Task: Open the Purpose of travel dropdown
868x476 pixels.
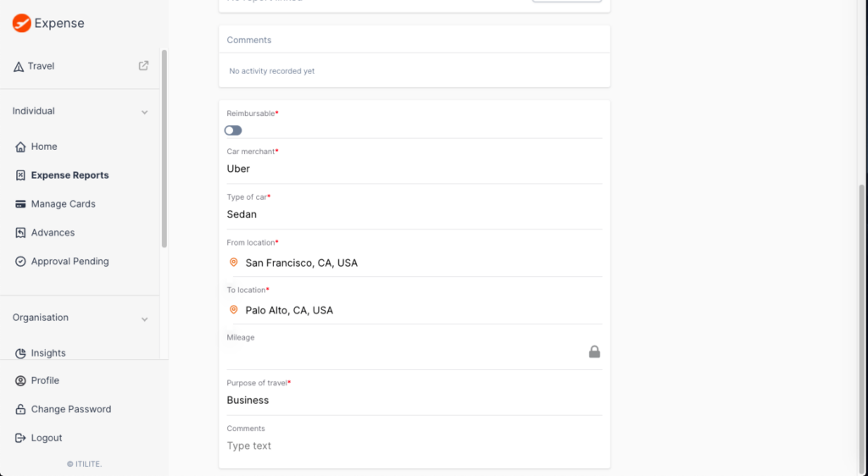Action: (x=414, y=401)
